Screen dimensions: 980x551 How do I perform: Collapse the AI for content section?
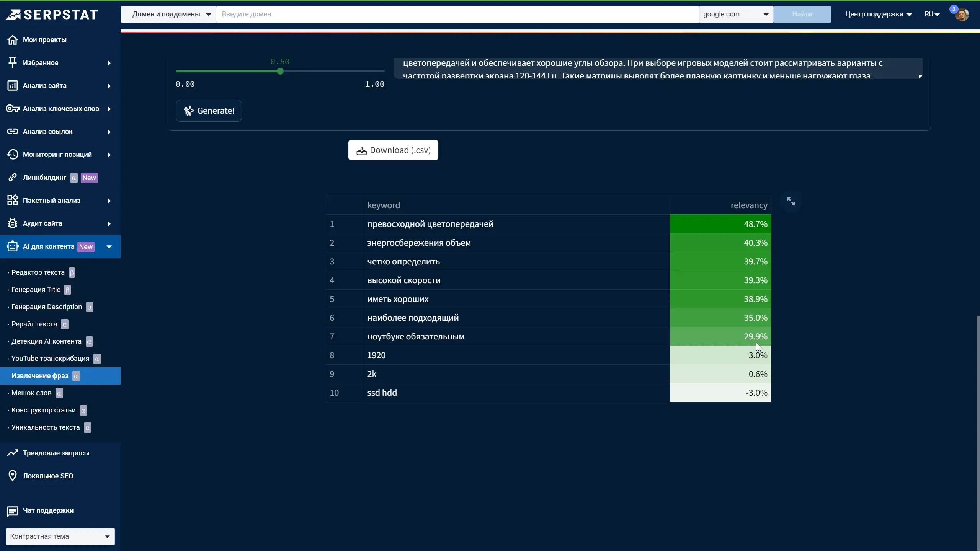(109, 247)
